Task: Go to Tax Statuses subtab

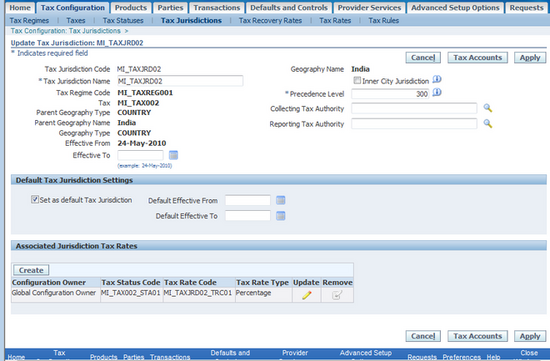Action: (123, 21)
